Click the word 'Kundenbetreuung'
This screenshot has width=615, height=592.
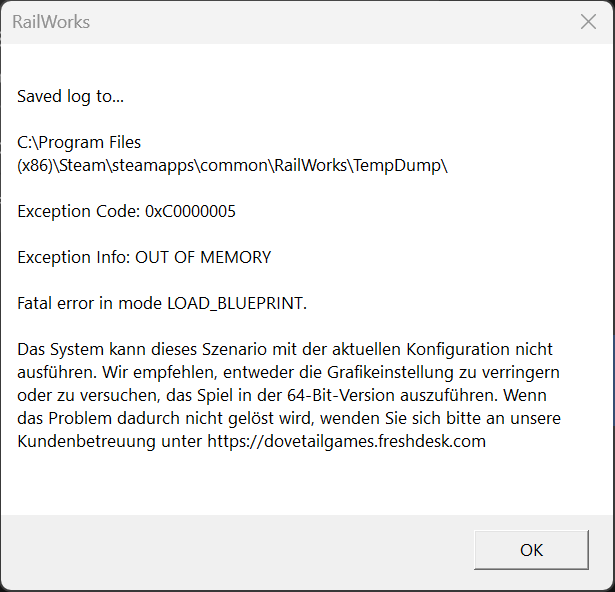pos(86,441)
